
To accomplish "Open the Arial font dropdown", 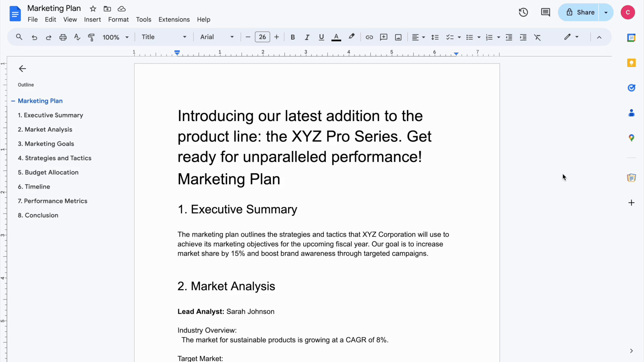I will point(217,37).
